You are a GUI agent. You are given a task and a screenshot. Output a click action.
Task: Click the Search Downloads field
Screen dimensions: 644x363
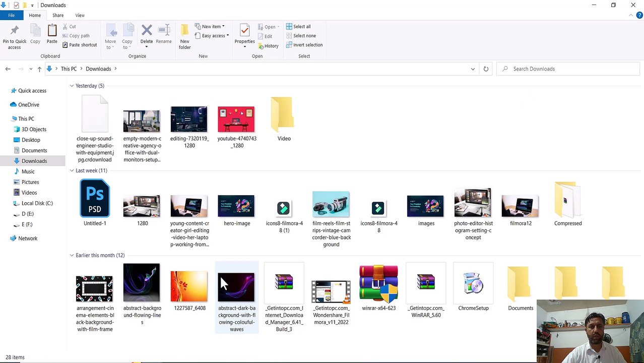tap(568, 69)
